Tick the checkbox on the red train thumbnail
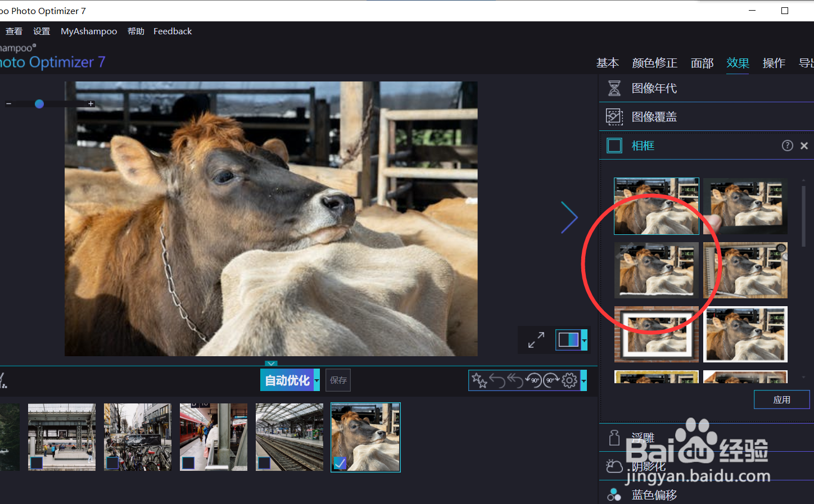Viewport: 814px width, 504px height. (x=188, y=463)
